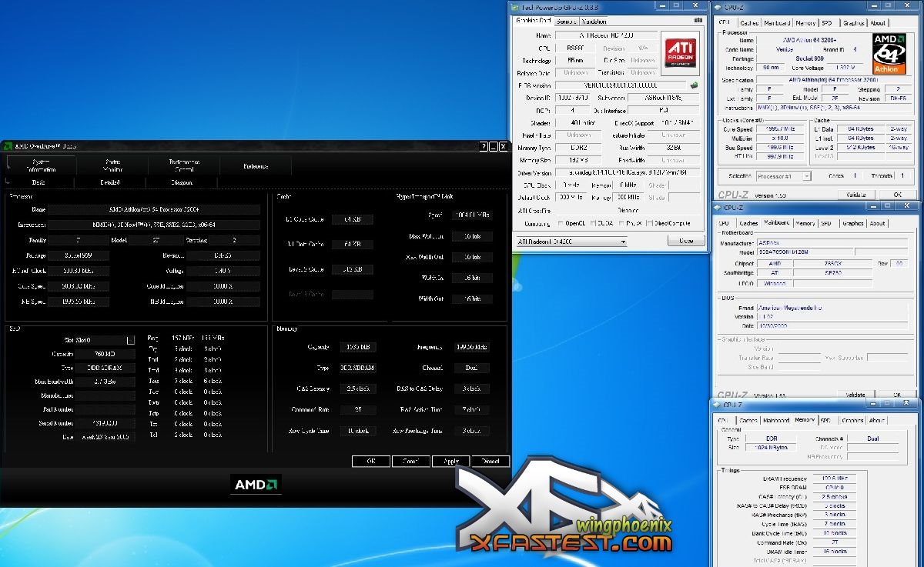Select the Basic sub-tab in AMD OverDrive
This screenshot has width=924, height=567.
[x=38, y=182]
